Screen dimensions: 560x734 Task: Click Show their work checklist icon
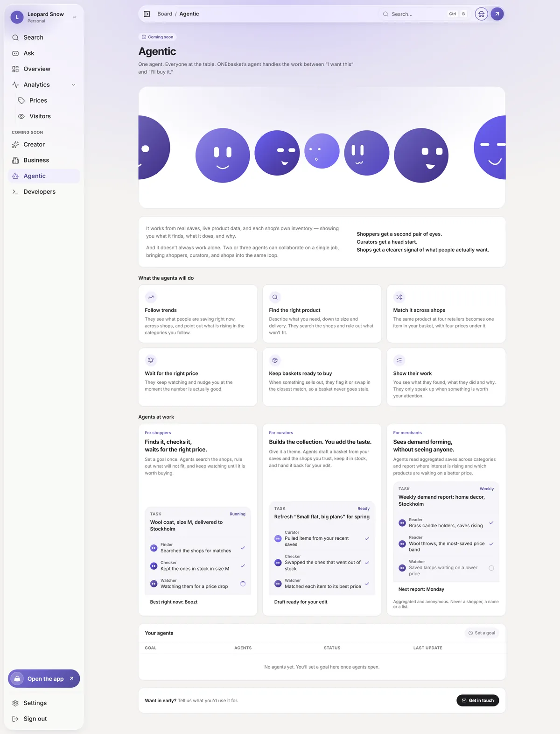tap(399, 360)
